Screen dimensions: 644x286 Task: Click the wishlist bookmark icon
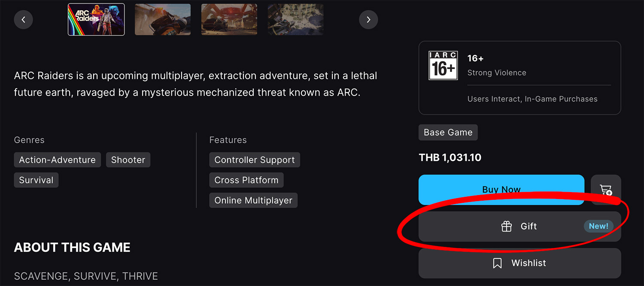(497, 263)
